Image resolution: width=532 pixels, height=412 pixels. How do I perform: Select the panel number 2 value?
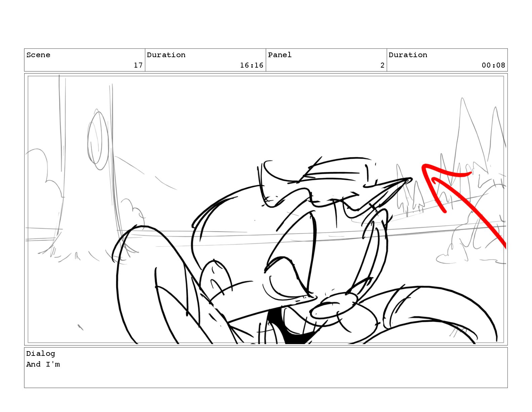tap(382, 65)
